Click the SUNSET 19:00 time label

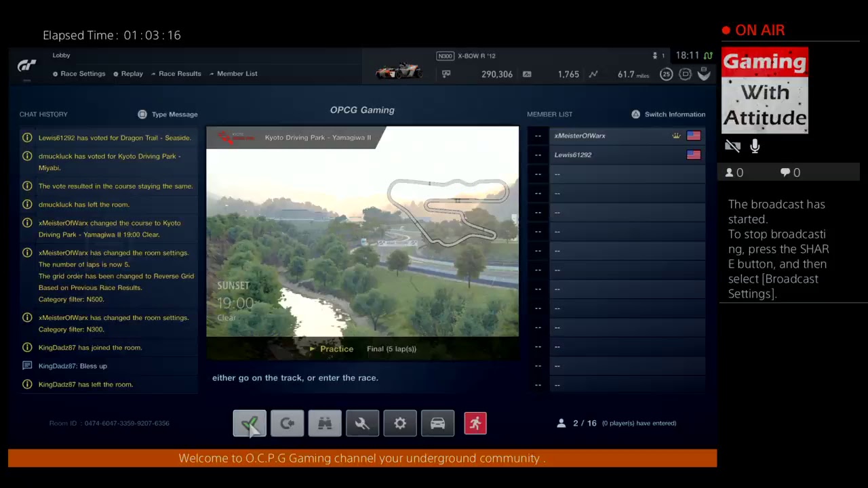[x=235, y=296]
